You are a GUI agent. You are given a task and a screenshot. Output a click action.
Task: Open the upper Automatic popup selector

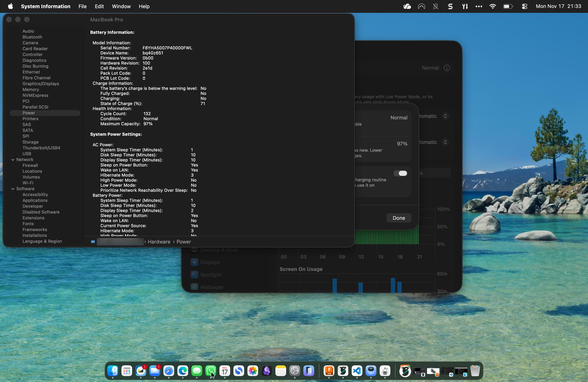pos(445,116)
